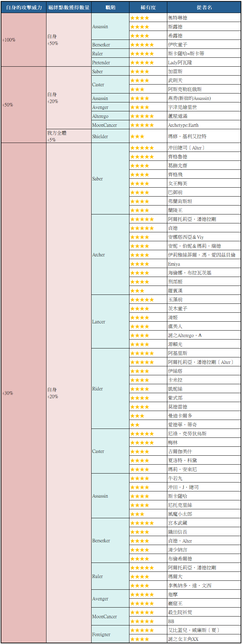Click the 自身的攻擊威力 header cell

point(24,7)
